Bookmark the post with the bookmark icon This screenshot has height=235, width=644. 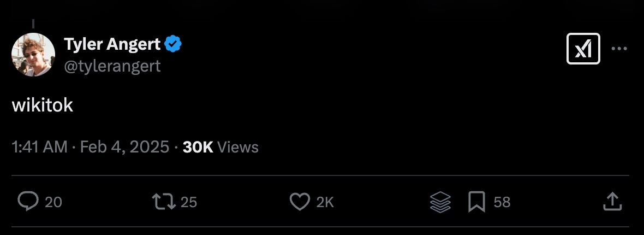(476, 202)
